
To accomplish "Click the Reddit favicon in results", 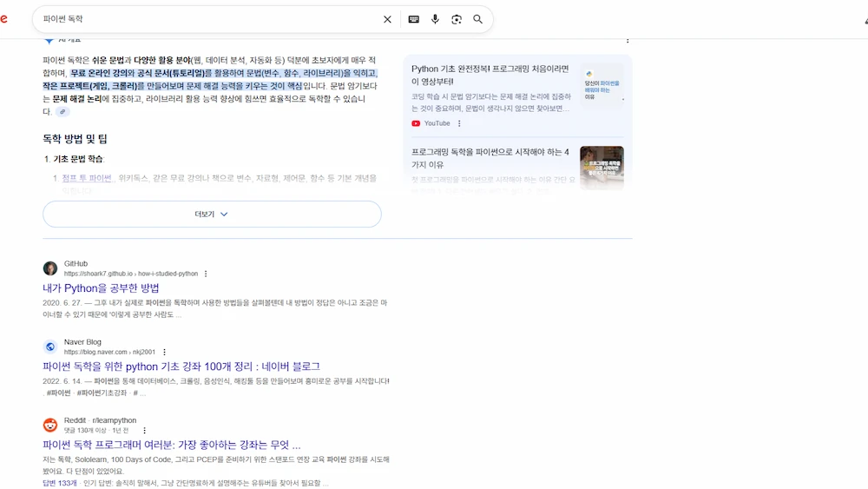I will coord(50,425).
